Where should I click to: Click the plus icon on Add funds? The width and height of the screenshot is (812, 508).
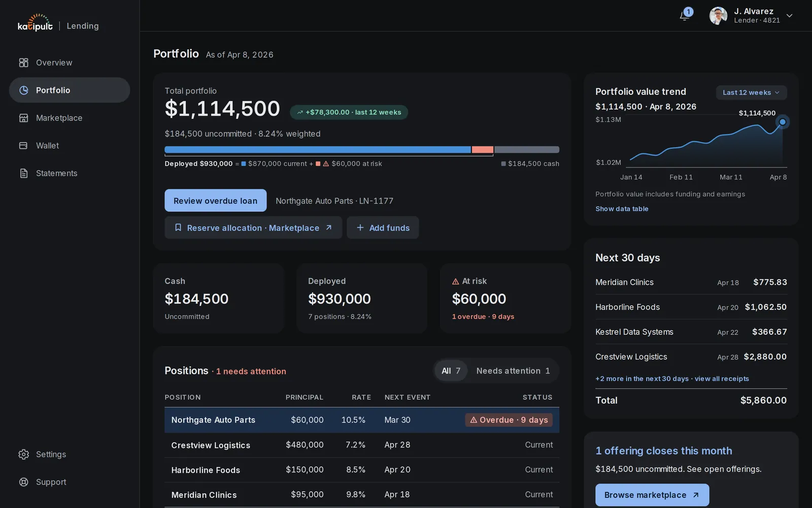pos(360,228)
